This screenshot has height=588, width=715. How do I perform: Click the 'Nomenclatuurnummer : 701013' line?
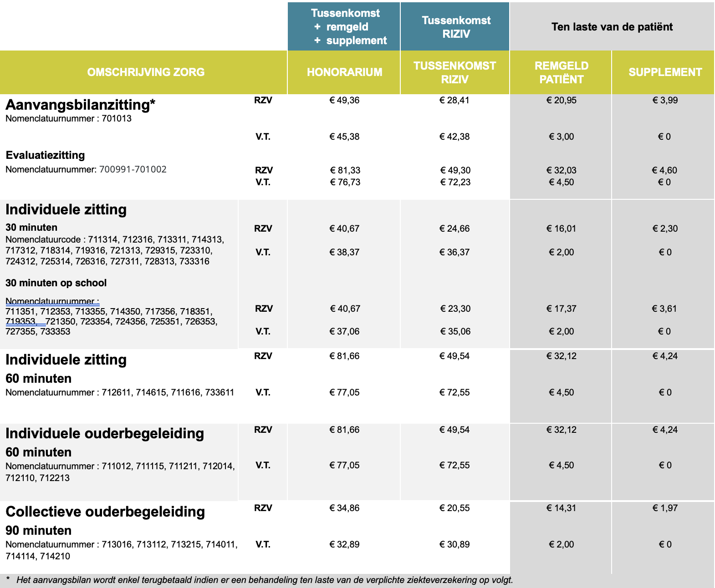coord(68,119)
